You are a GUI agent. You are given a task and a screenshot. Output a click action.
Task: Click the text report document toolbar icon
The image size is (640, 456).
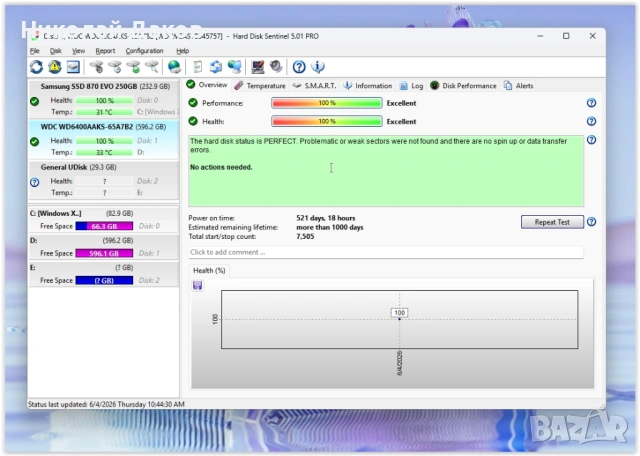[x=198, y=67]
